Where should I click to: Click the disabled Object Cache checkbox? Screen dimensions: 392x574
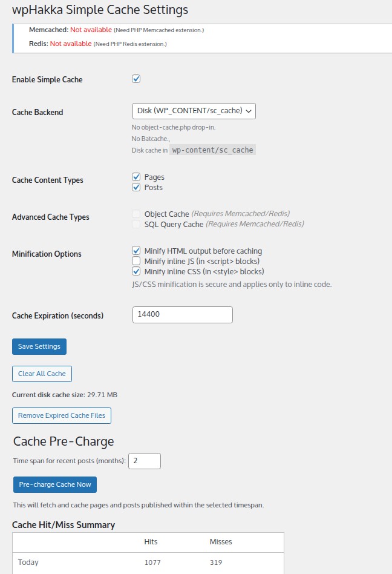click(x=136, y=214)
